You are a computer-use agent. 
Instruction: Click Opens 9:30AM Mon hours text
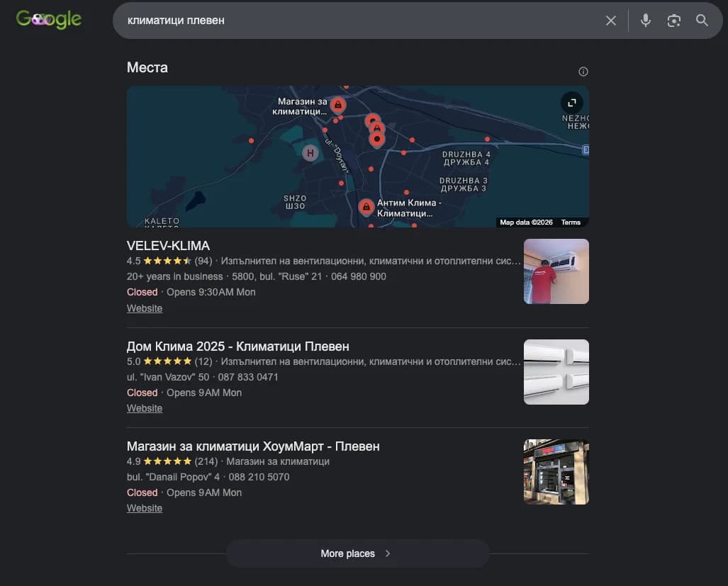211,292
